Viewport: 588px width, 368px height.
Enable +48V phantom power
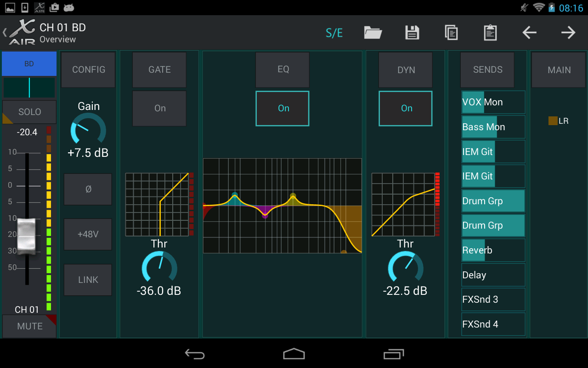coord(88,234)
